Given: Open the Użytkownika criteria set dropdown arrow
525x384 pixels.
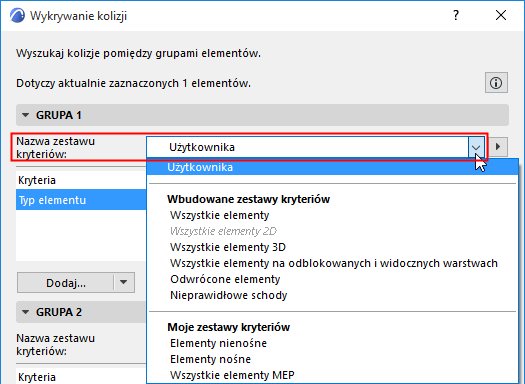Looking at the screenshot, I should [476, 147].
